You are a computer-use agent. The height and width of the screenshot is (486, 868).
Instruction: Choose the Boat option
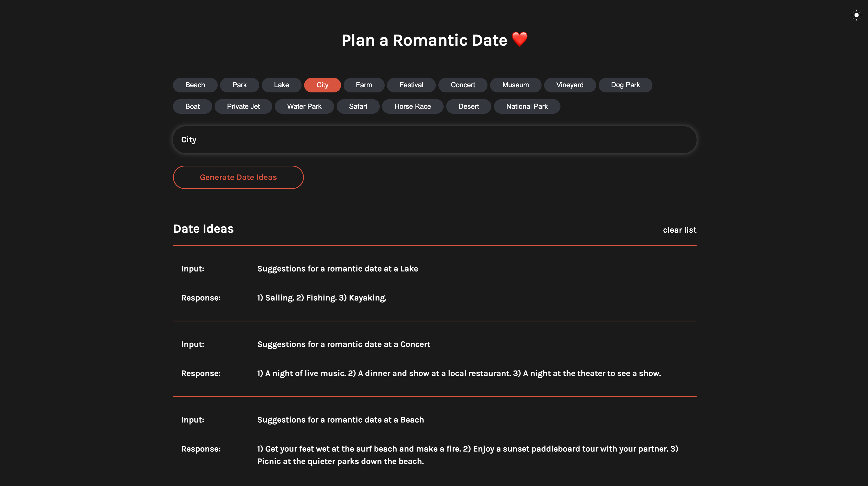pos(192,106)
